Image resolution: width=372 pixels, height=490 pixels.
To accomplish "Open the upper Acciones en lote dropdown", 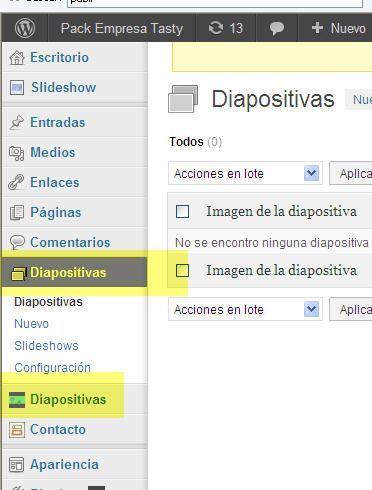I will coord(245,173).
